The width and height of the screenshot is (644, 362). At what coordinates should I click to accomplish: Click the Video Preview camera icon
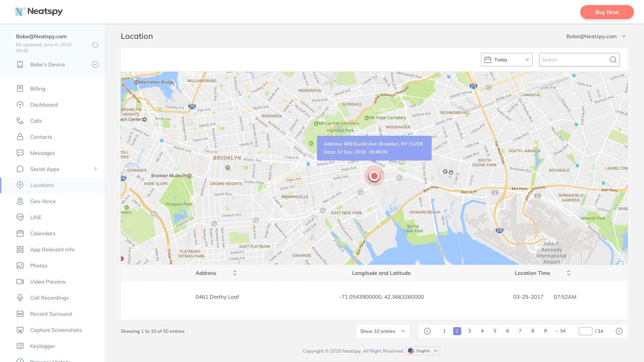(20, 282)
